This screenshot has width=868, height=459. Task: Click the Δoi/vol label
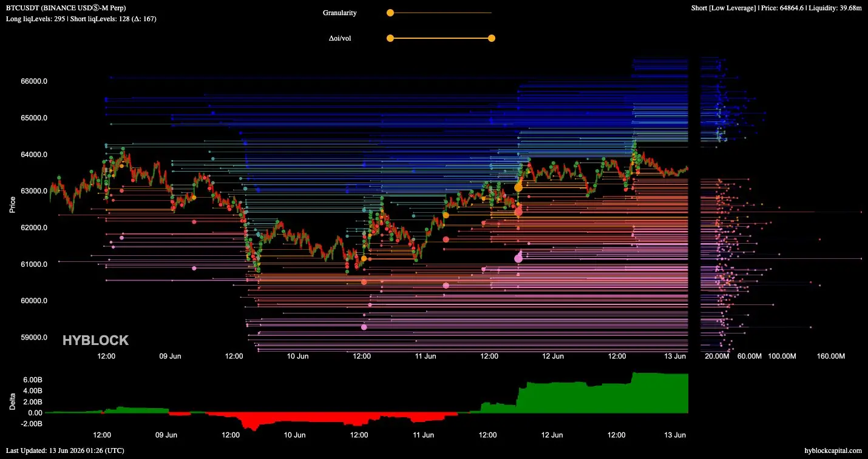pyautogui.click(x=340, y=38)
